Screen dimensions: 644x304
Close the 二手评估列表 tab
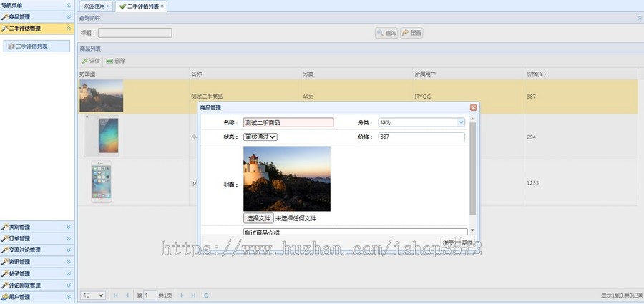162,6
